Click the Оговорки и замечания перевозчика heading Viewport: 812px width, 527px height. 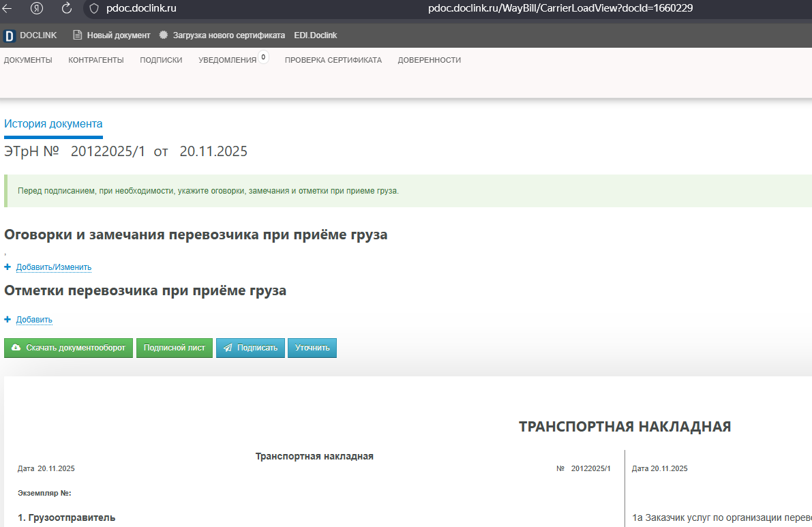(196, 235)
